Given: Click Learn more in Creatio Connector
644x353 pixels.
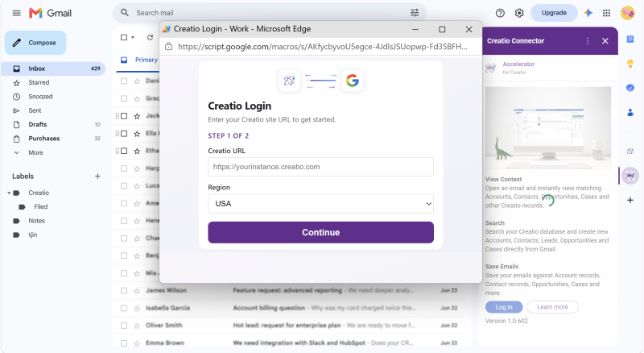Looking at the screenshot, I should pyautogui.click(x=552, y=307).
